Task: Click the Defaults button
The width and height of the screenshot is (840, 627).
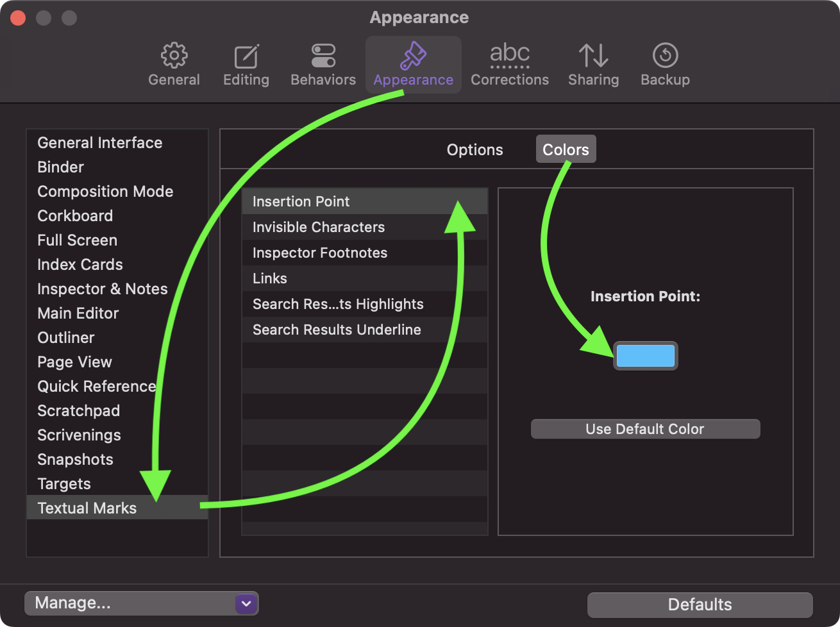Action: (700, 605)
